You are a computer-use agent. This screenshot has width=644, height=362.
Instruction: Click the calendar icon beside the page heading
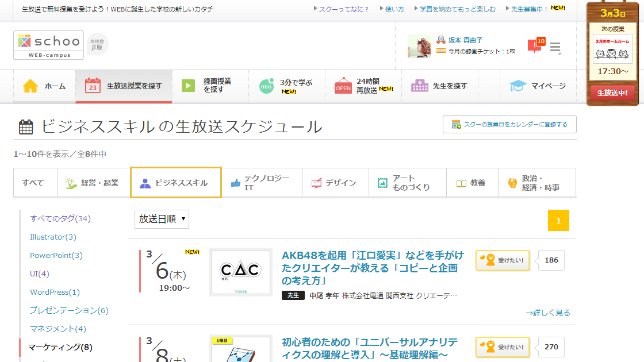(26, 127)
